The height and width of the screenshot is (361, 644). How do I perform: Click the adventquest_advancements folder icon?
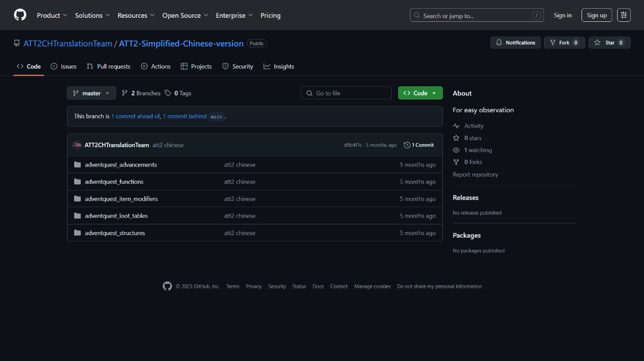tap(77, 165)
